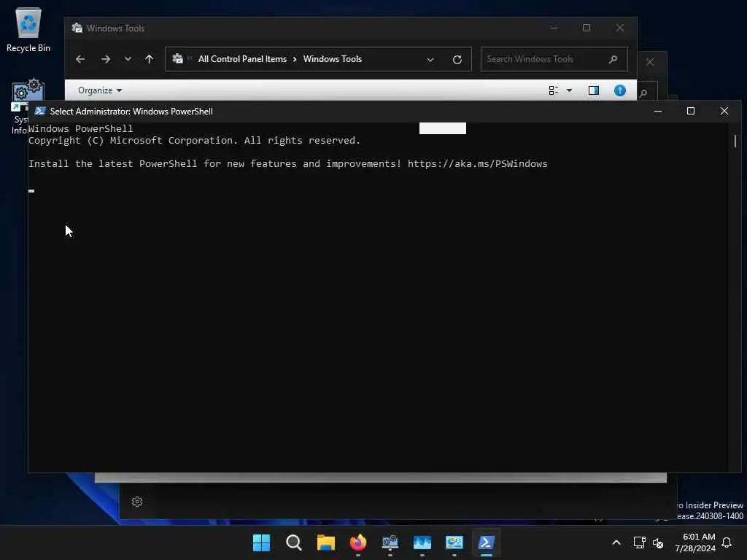
Task: Click the network status tray icon
Action: point(639,542)
